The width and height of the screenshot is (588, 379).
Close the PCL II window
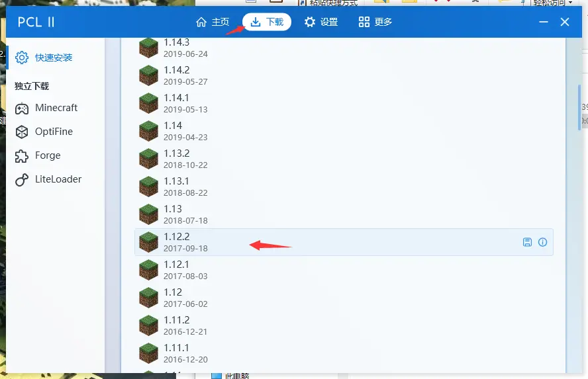pos(565,22)
